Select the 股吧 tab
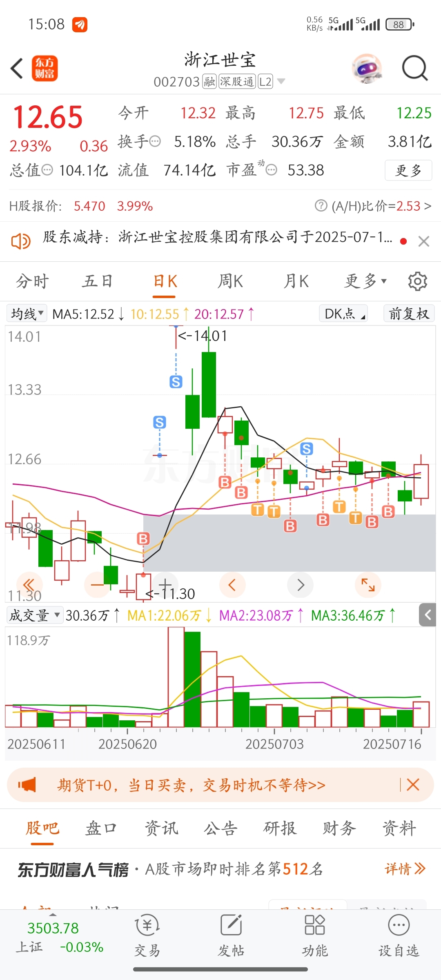This screenshot has height=980, width=441. pyautogui.click(x=42, y=829)
